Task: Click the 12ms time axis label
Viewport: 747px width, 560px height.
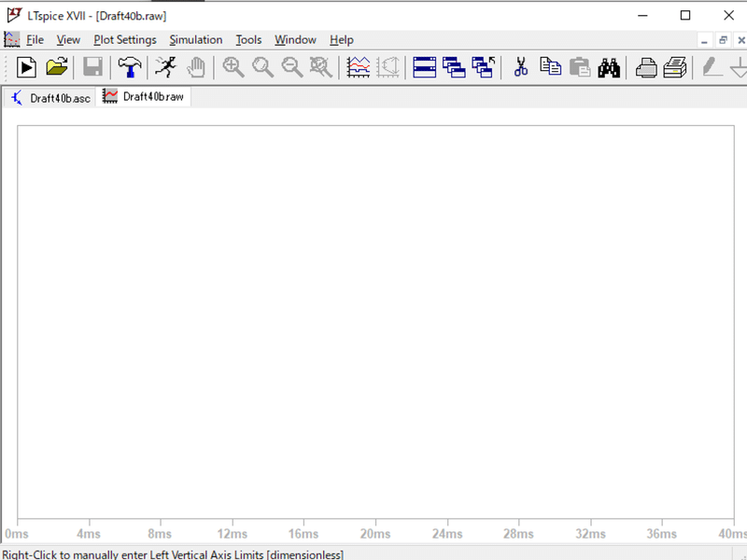Action: click(233, 534)
